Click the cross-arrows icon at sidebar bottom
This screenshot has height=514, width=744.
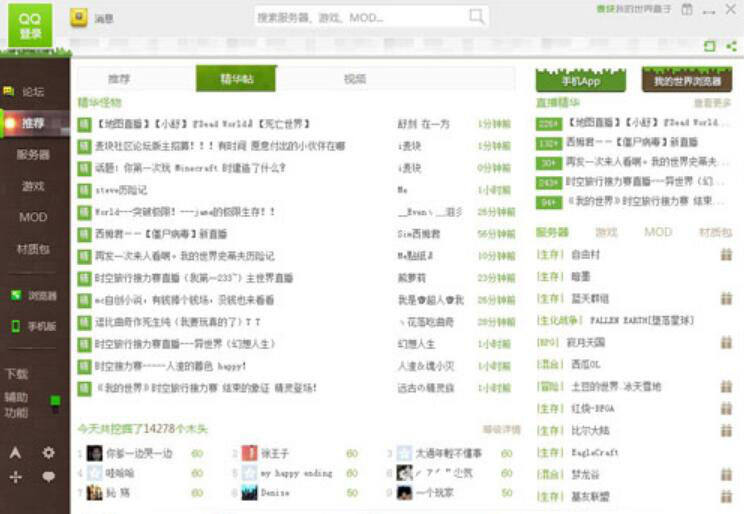click(x=15, y=477)
